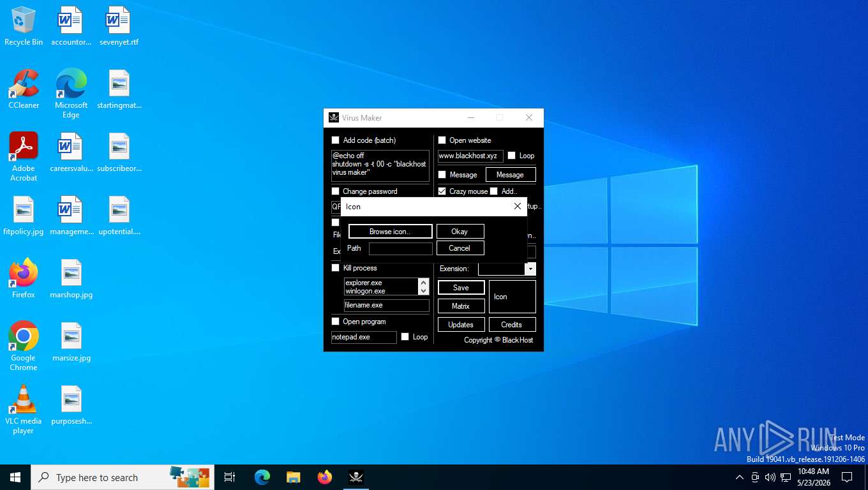Image resolution: width=868 pixels, height=490 pixels.
Task: Toggle the website Loop checkbox
Action: pyautogui.click(x=511, y=156)
